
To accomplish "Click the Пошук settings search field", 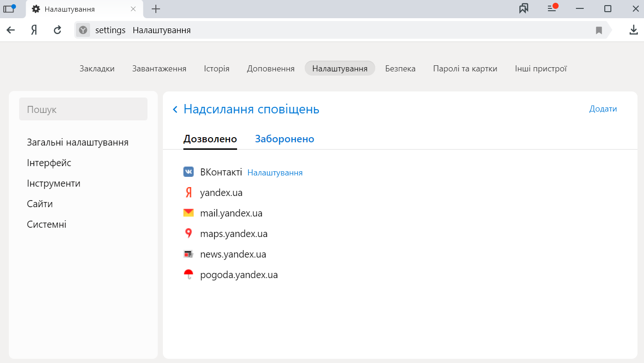I will (83, 109).
